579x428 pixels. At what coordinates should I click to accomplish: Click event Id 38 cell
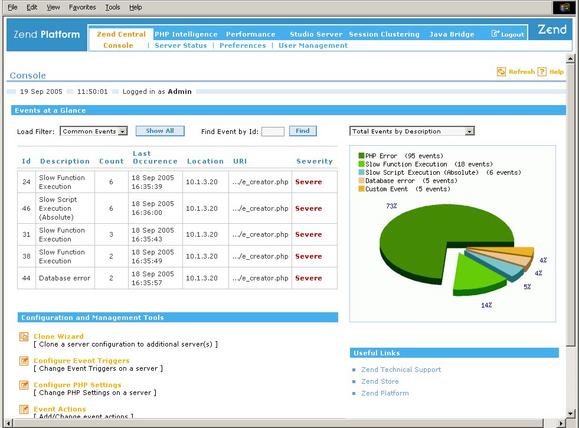[26, 256]
